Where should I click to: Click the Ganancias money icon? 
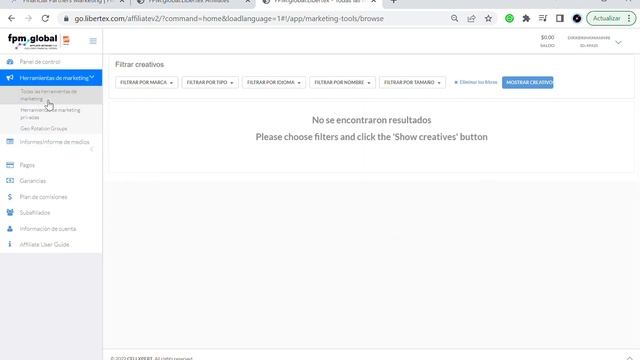point(10,180)
